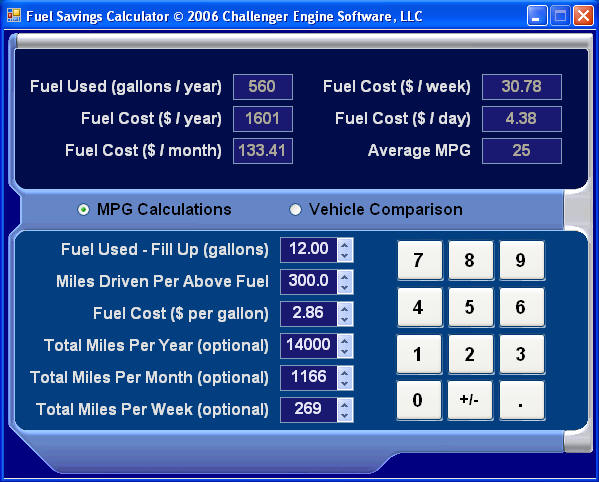599x482 pixels.
Task: Tap keypad digit 5
Action: [x=471, y=307]
